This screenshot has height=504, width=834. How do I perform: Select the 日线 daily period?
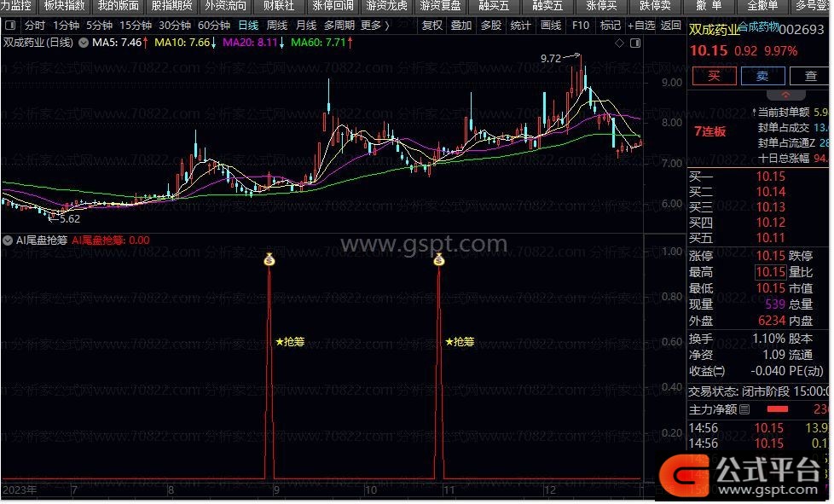pos(248,26)
